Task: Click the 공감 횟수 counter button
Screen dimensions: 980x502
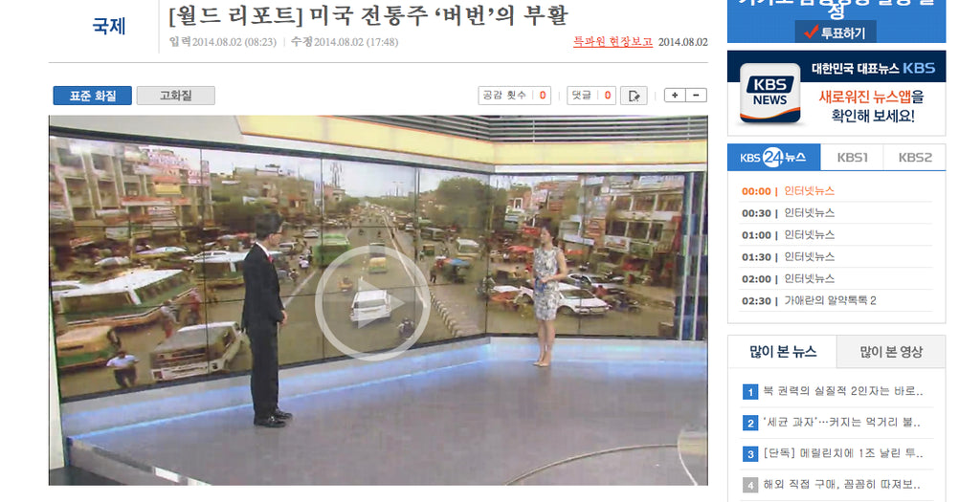Action: click(x=514, y=96)
